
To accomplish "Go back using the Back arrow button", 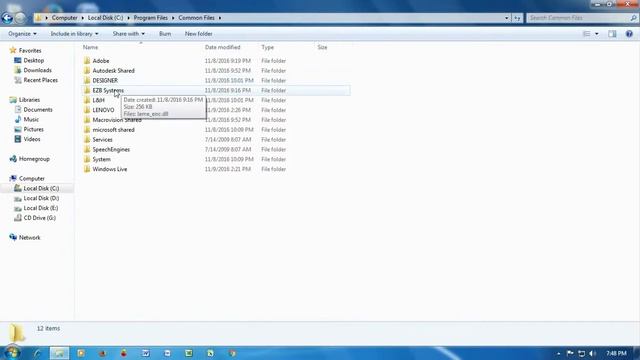I will (x=7, y=18).
